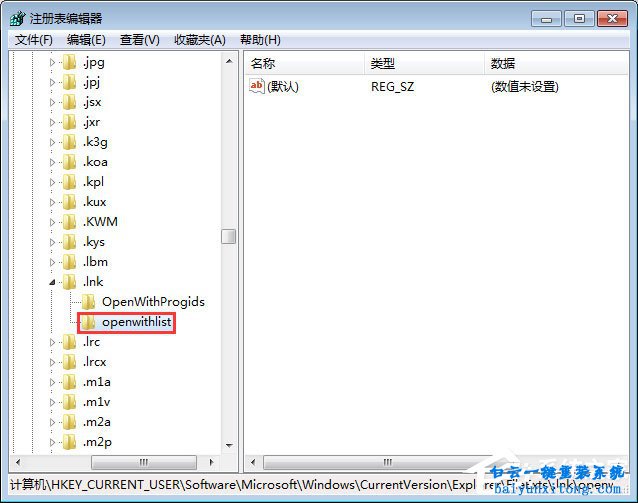
Task: Click the .kys folder icon
Action: [x=70, y=242]
